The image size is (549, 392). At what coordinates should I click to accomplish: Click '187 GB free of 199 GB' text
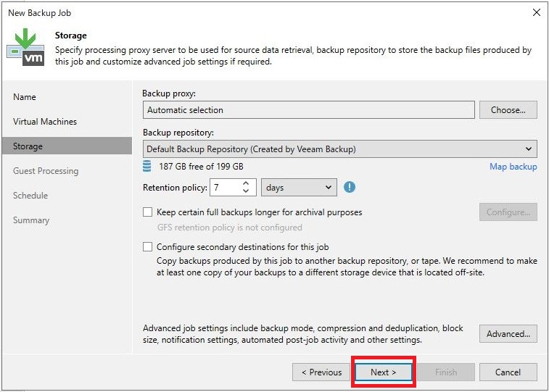click(x=201, y=167)
